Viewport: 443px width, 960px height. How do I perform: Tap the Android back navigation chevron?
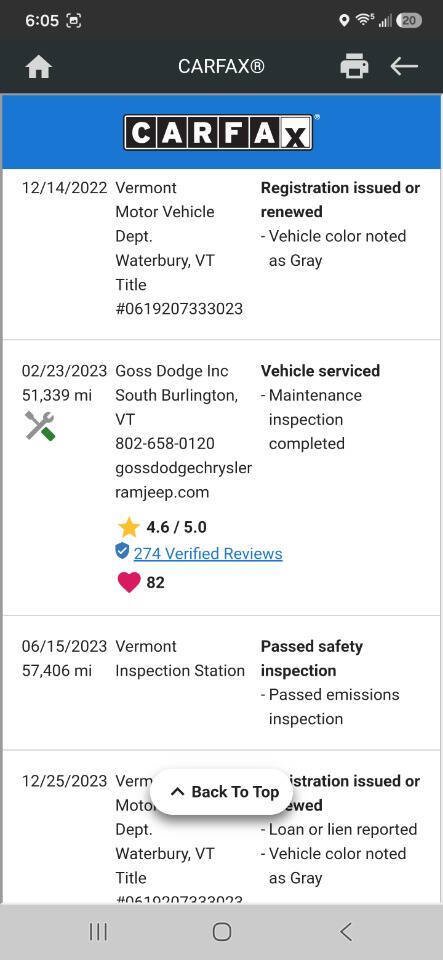pyautogui.click(x=346, y=932)
